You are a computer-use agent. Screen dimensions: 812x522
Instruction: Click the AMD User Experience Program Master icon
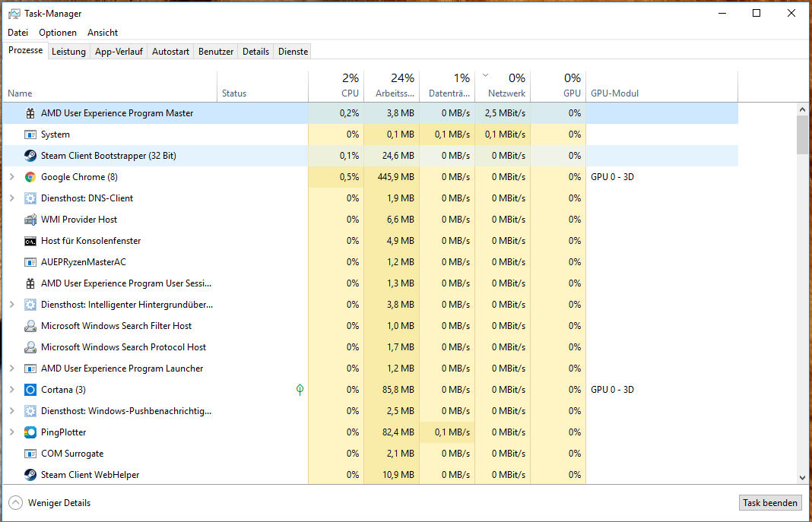[x=30, y=113]
